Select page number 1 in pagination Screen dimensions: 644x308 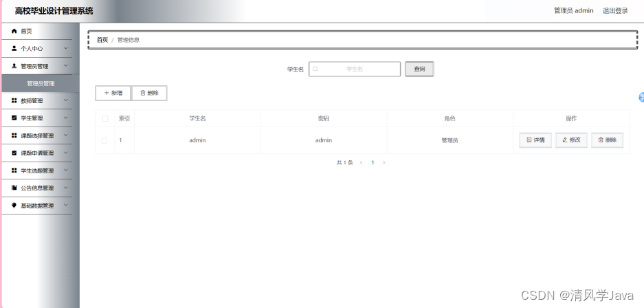click(373, 163)
